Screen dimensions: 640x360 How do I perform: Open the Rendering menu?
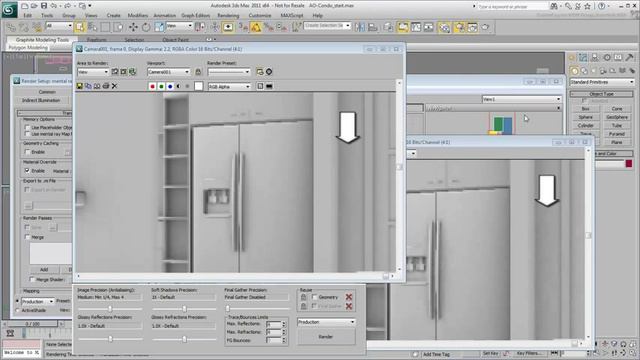228,16
